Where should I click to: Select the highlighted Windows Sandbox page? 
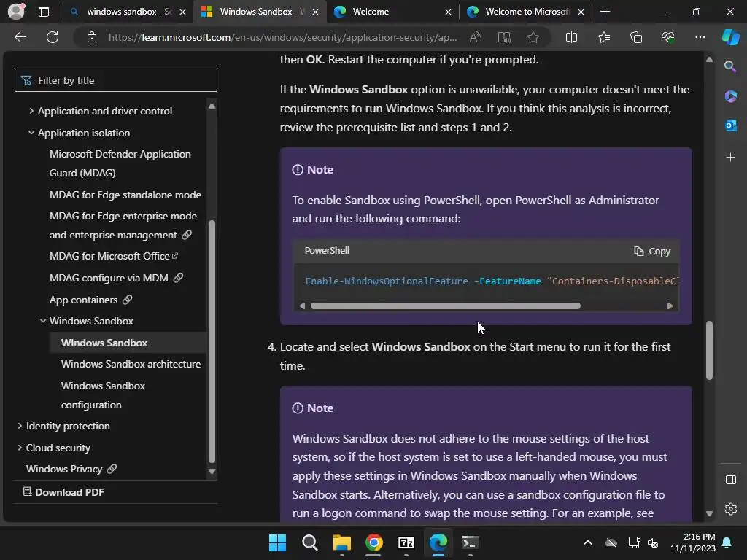point(104,343)
